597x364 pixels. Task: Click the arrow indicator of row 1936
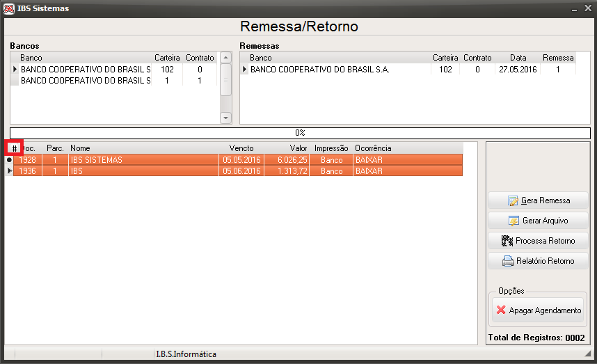pos(9,171)
